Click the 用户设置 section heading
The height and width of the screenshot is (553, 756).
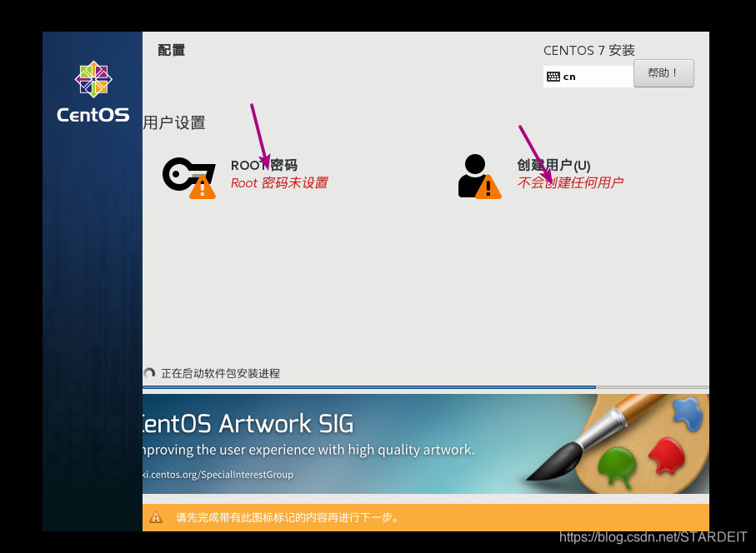[174, 122]
